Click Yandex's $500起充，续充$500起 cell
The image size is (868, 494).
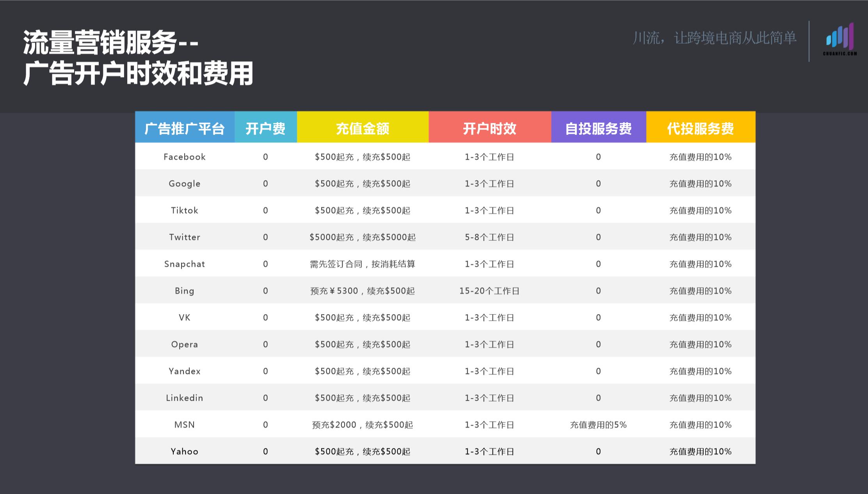tap(363, 371)
